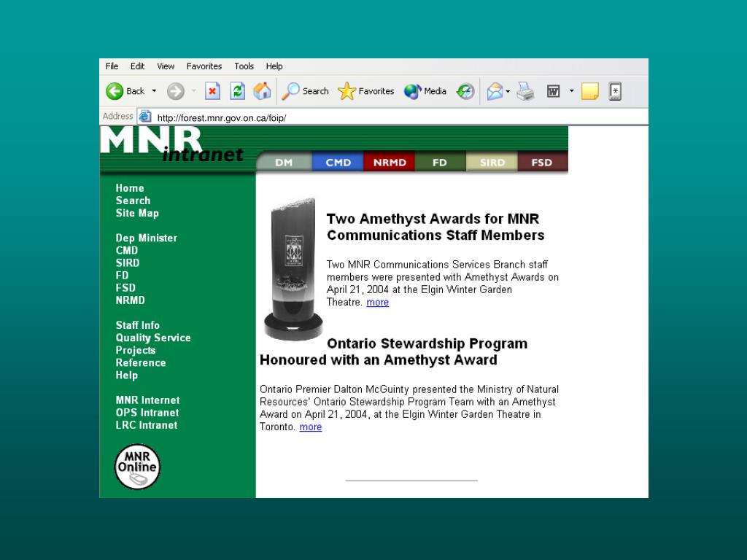747x560 pixels.
Task: Open Reference sidebar link
Action: coord(141,363)
